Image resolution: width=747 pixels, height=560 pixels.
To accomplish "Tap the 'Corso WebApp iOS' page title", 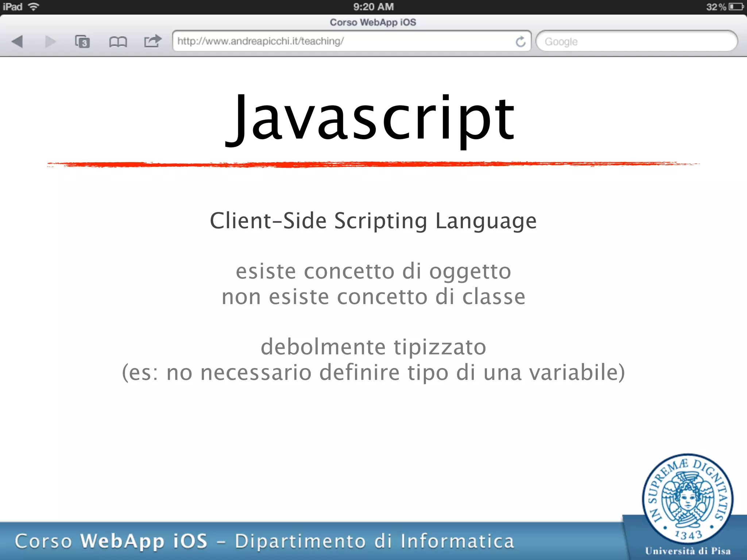I will 373,22.
